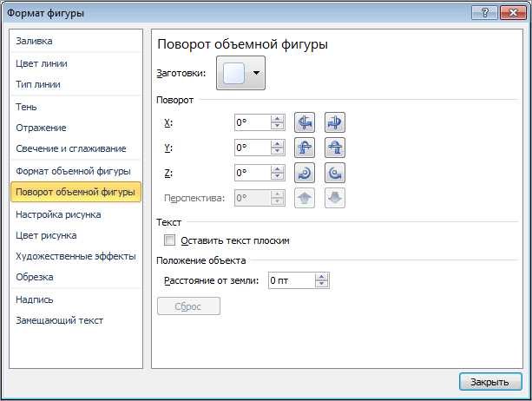Go to the 'Художественные эффекты' section
The height and width of the screenshot is (401, 532).
click(x=76, y=256)
